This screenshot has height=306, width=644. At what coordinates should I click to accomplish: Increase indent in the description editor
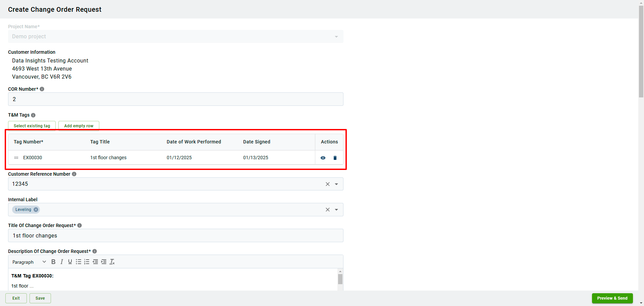(103, 262)
